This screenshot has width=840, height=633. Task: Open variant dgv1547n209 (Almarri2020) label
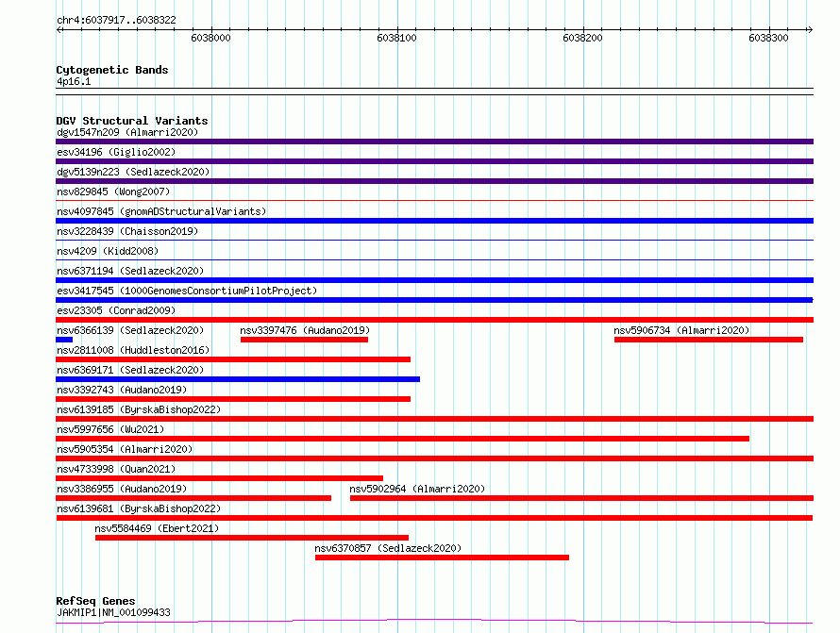point(127,132)
